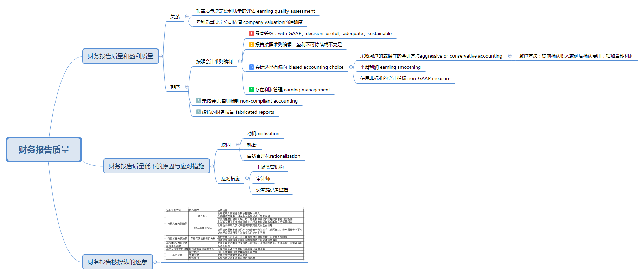Screen dimensions: 644x275
Task: Click the company valuation node
Action: click(x=249, y=22)
